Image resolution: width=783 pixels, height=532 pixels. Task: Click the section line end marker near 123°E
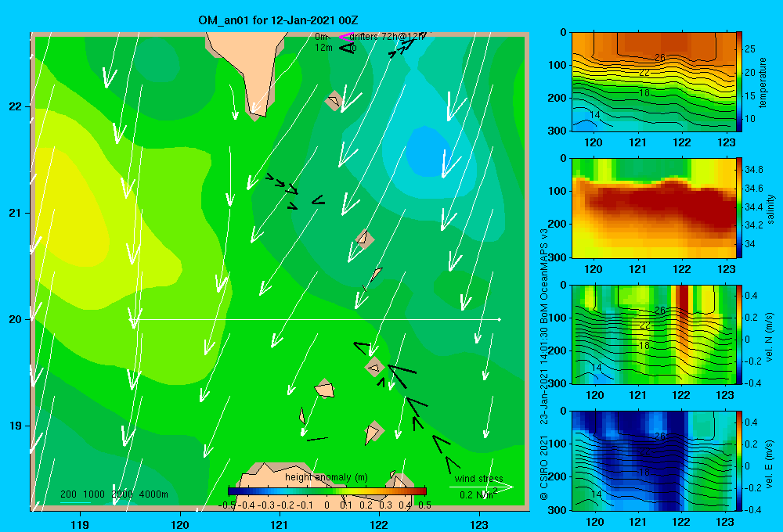tap(500, 319)
